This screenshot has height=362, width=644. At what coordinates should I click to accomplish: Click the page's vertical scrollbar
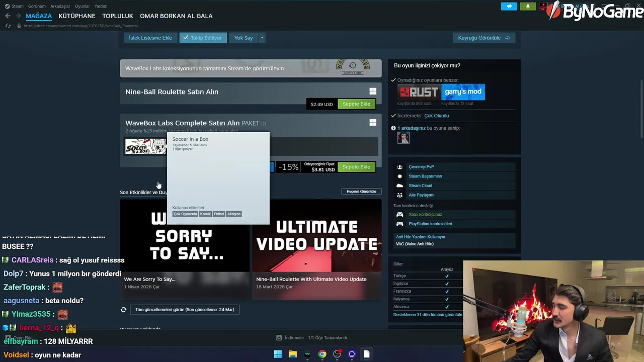(x=641, y=108)
